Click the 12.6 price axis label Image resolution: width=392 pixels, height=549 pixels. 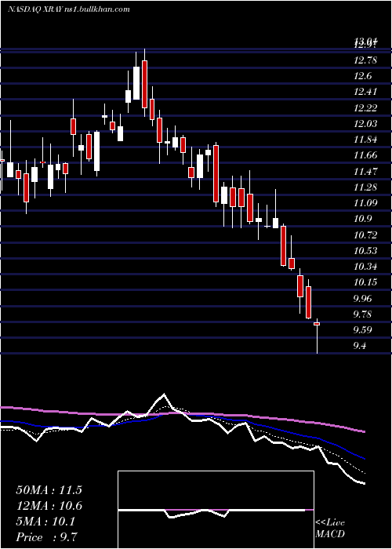coord(362,76)
